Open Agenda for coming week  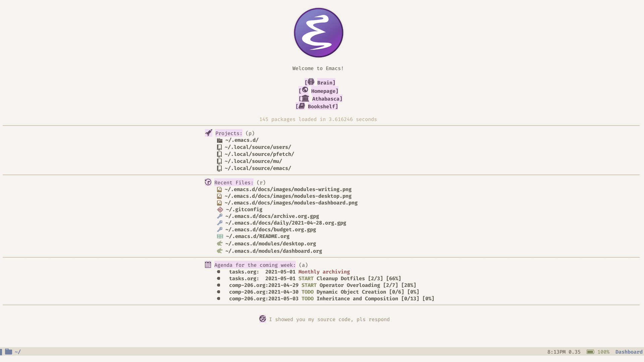click(255, 265)
